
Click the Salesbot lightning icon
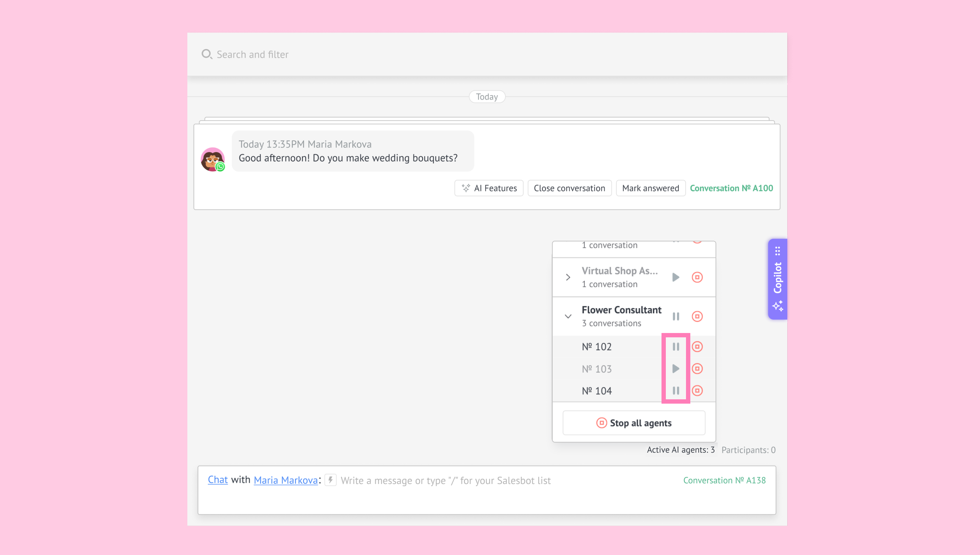pyautogui.click(x=330, y=480)
